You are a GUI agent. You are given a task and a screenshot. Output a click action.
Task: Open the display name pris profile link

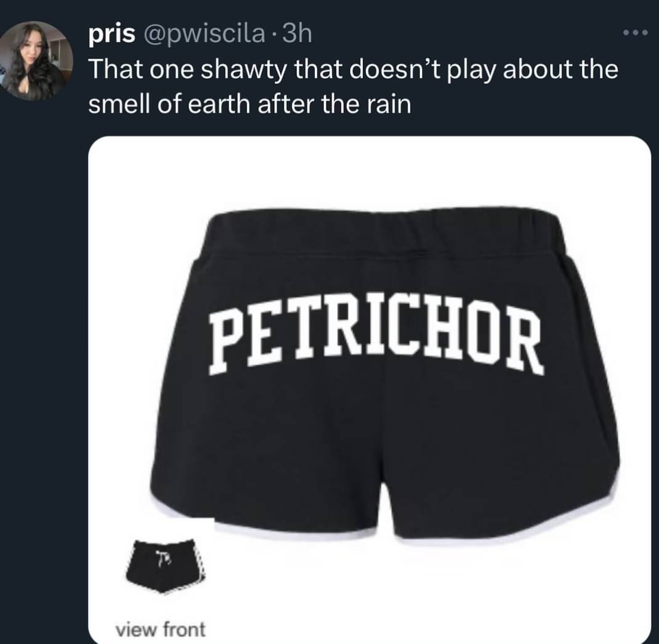[112, 35]
